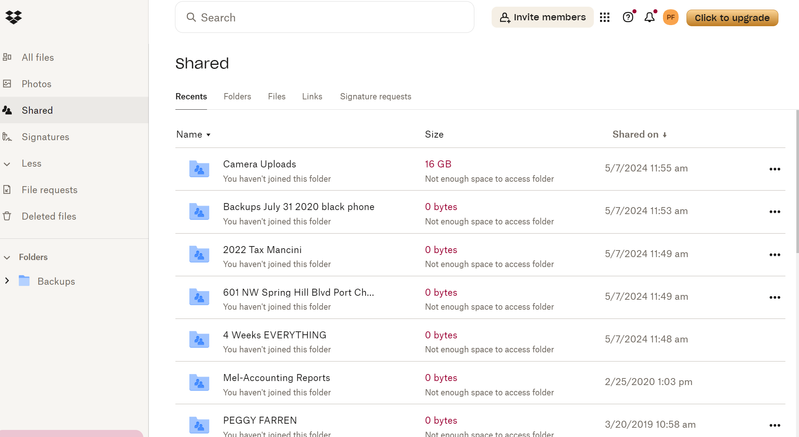Click the Mel-Accounting Reports folder icon
The width and height of the screenshot is (799, 437).
point(199,383)
